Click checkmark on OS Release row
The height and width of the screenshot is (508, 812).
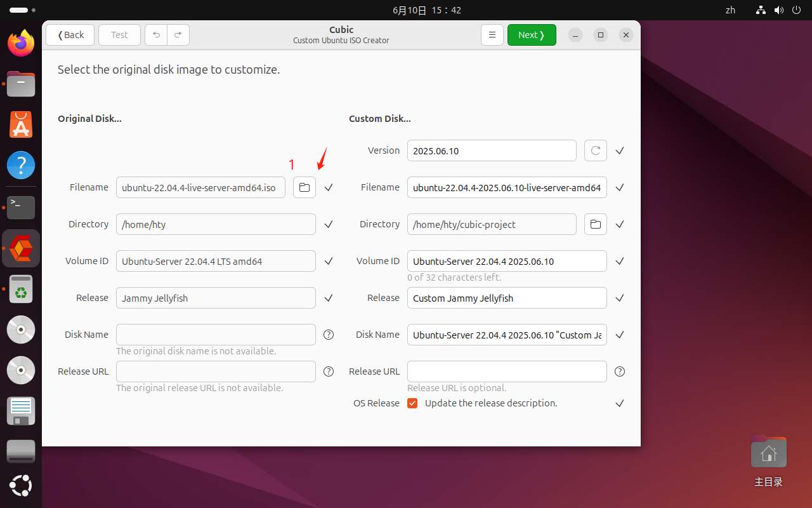point(620,403)
